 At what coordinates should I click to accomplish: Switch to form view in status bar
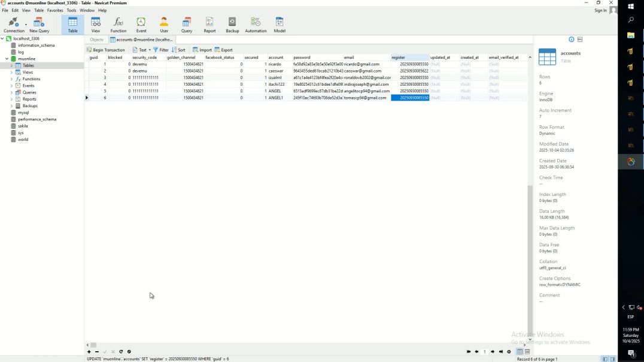click(x=527, y=352)
